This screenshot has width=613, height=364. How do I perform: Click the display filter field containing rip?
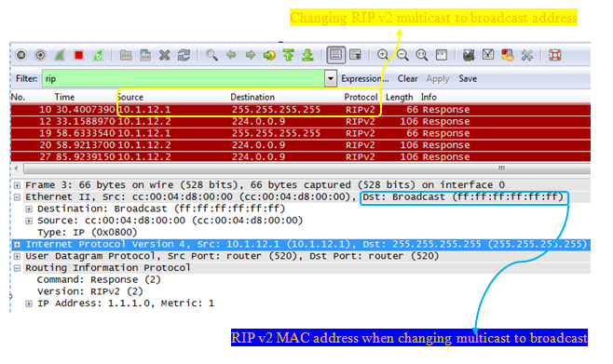tap(183, 78)
